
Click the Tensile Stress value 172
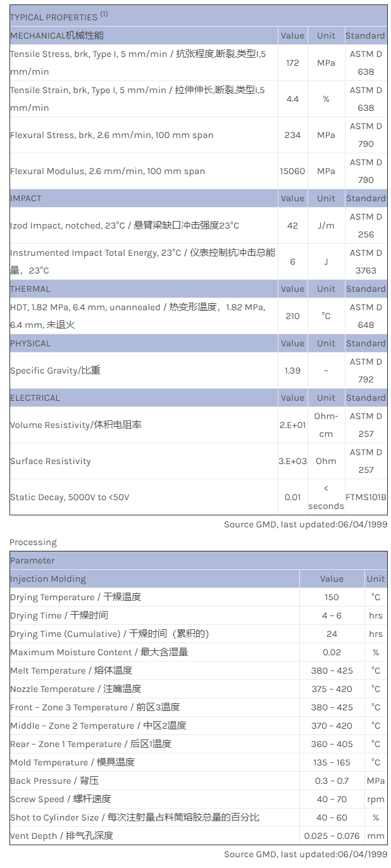coord(292,63)
